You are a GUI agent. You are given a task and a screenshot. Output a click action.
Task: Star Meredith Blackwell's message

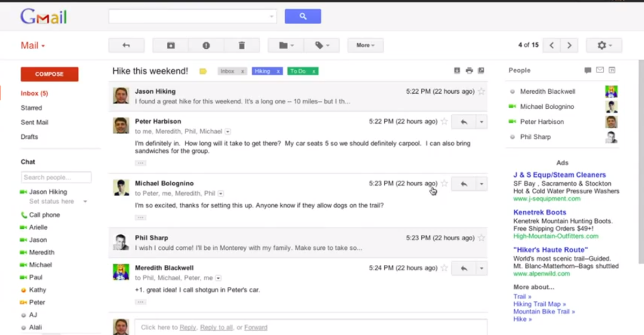pos(444,268)
